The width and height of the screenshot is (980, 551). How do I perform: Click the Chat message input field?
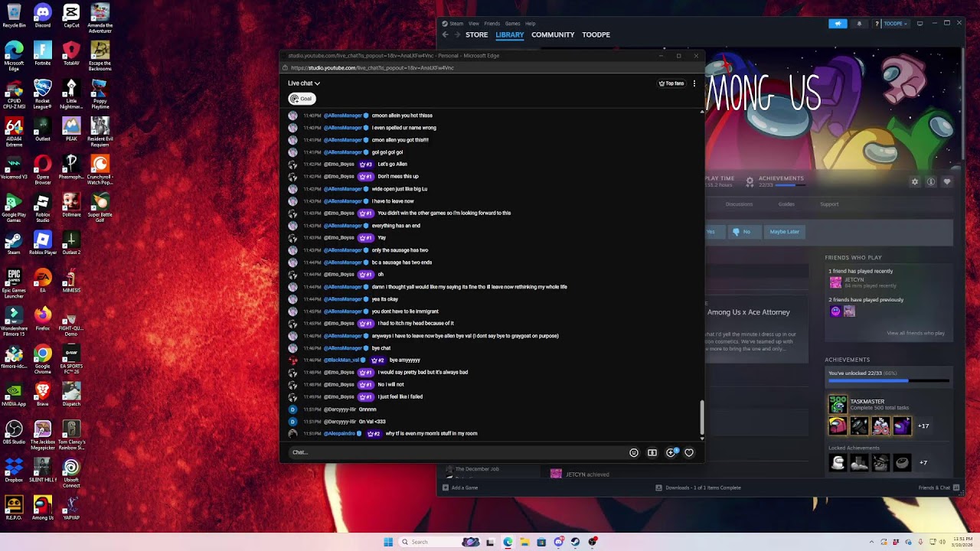click(456, 452)
